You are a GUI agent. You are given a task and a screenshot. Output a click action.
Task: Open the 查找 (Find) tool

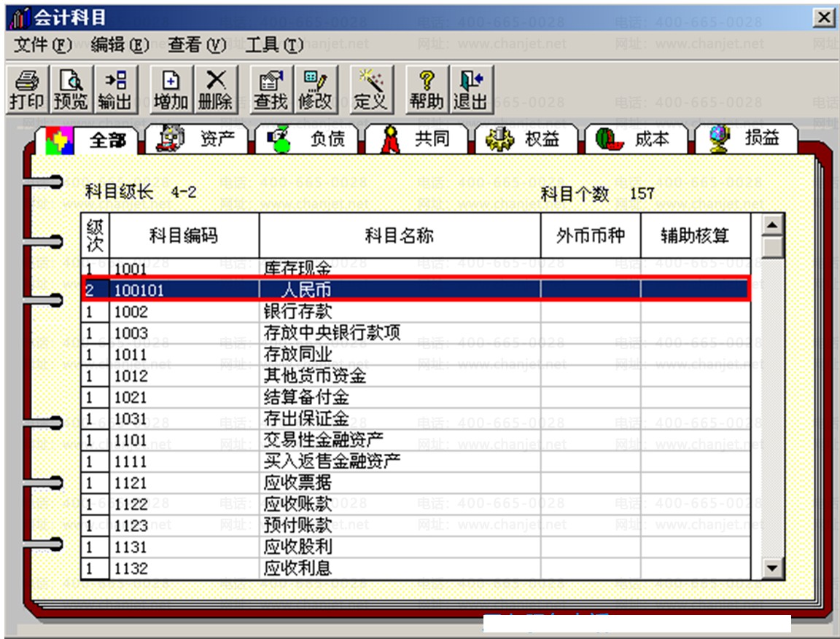click(x=271, y=90)
